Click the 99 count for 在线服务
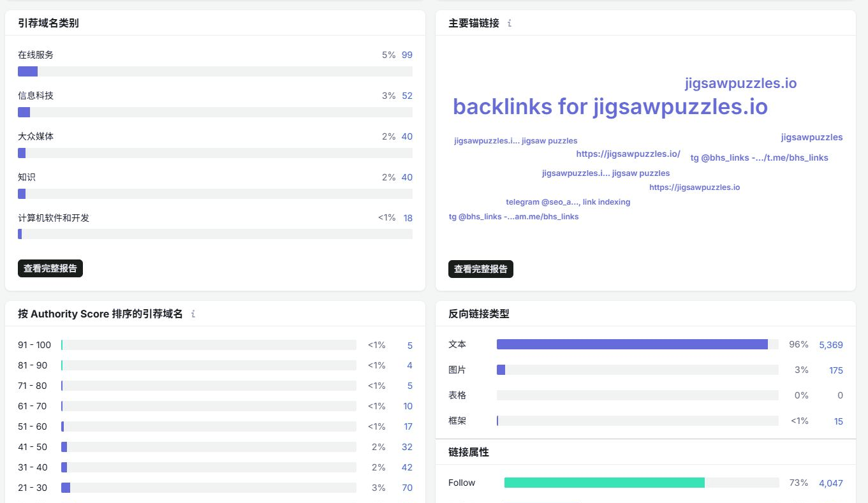The height and width of the screenshot is (503, 868). point(407,55)
